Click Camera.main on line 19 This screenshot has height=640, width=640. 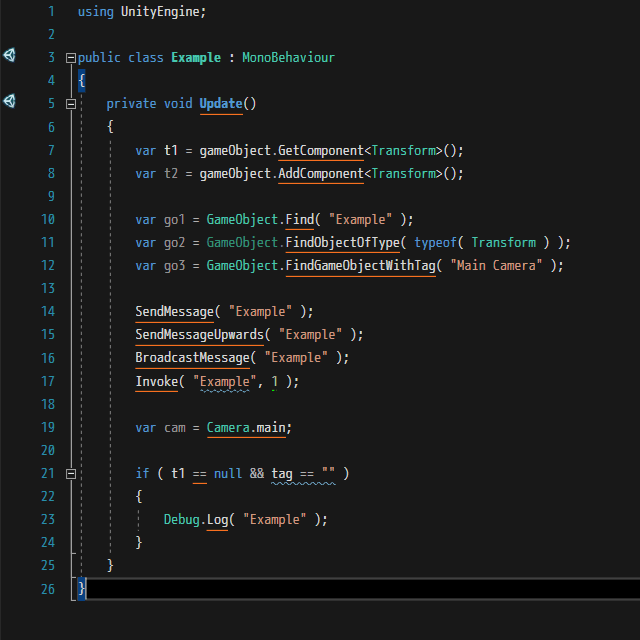(x=246, y=428)
